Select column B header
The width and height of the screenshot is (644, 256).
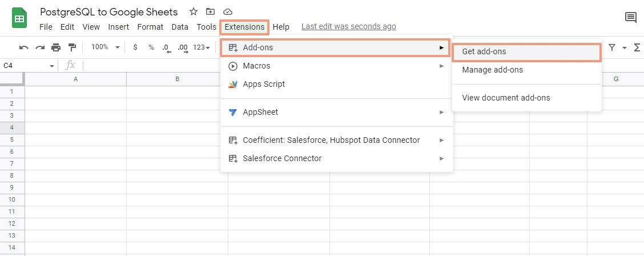(x=177, y=79)
